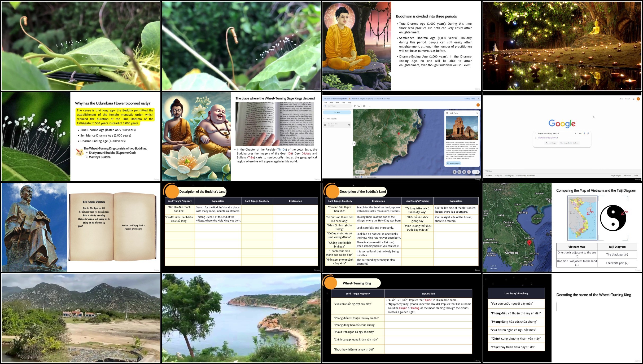The width and height of the screenshot is (643, 364).
Task: Open the Quảng cáo footer link
Action: pos(498,176)
